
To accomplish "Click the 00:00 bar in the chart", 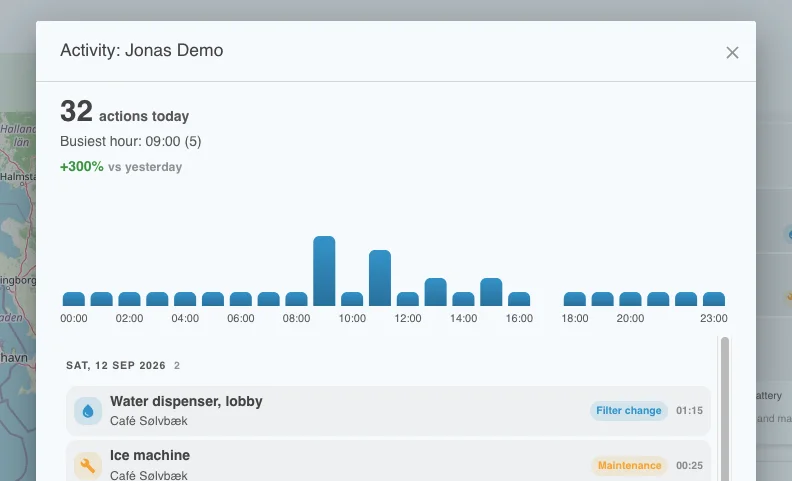I will (74, 299).
